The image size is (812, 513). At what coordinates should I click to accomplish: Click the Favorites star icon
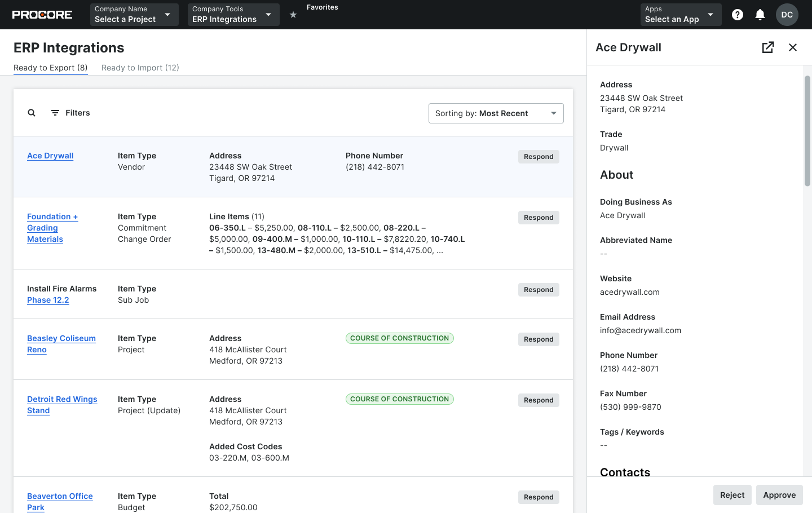(x=293, y=15)
